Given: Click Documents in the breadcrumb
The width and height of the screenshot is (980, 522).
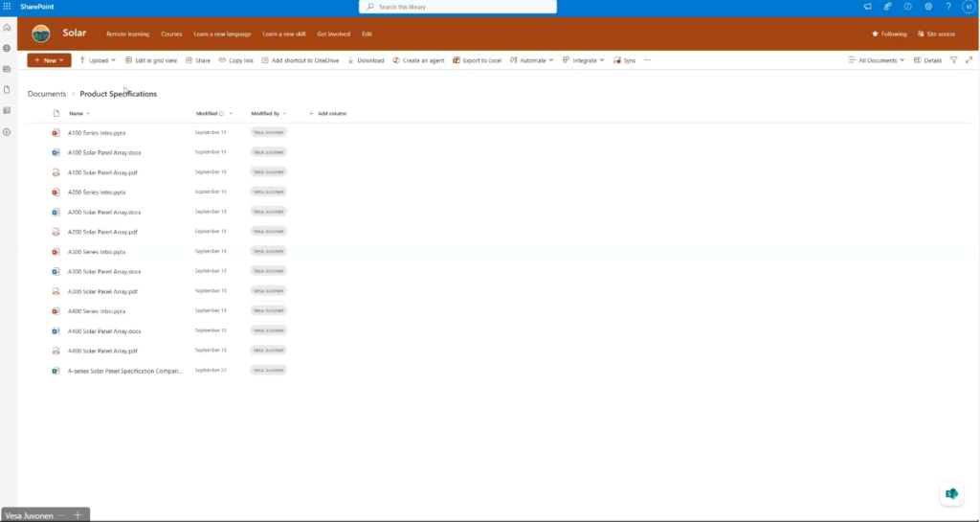Looking at the screenshot, I should [x=47, y=94].
